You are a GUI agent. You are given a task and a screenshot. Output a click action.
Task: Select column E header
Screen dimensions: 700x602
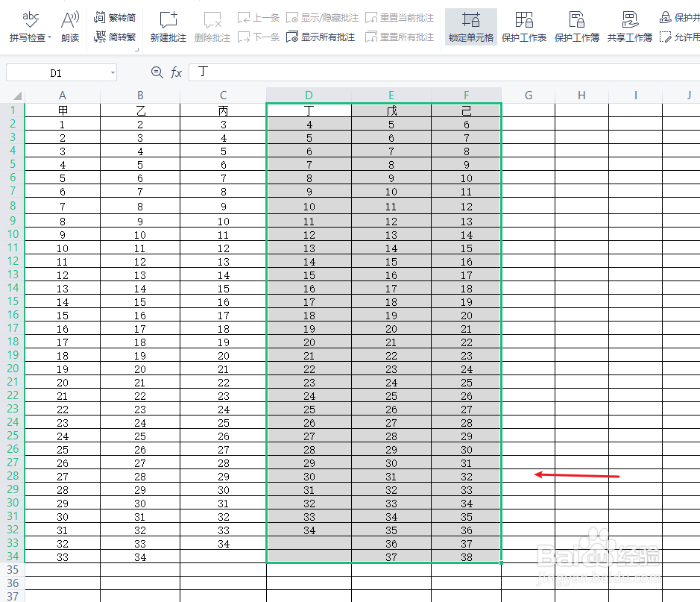[x=391, y=95]
